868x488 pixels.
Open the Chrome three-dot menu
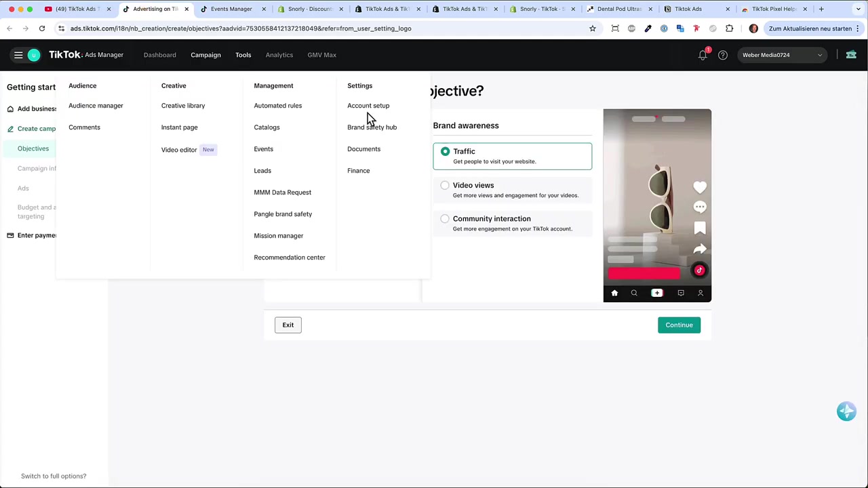click(x=858, y=28)
